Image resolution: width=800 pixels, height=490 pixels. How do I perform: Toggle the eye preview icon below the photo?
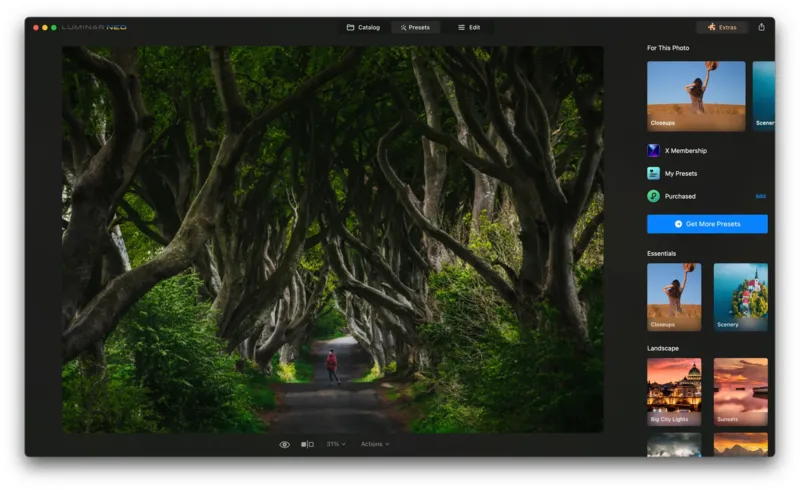[285, 444]
